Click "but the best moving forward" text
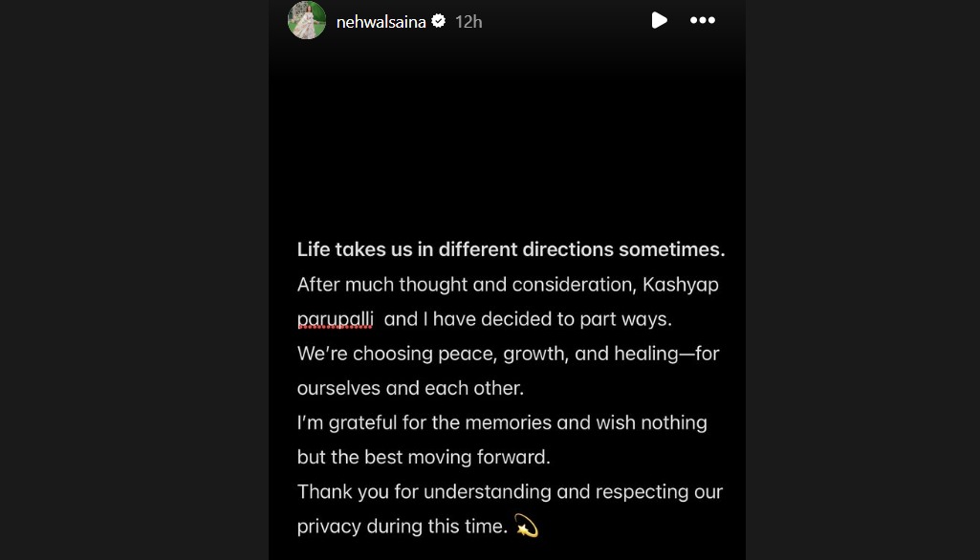 pos(424,457)
